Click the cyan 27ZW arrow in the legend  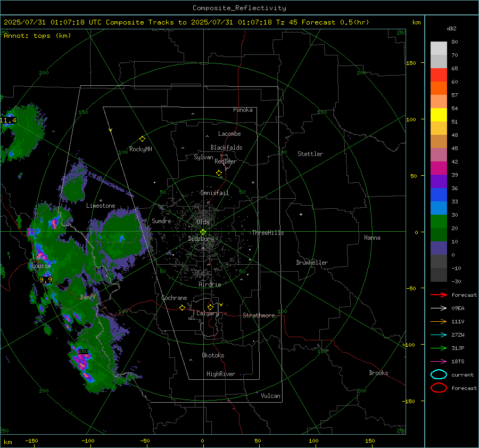tap(439, 335)
